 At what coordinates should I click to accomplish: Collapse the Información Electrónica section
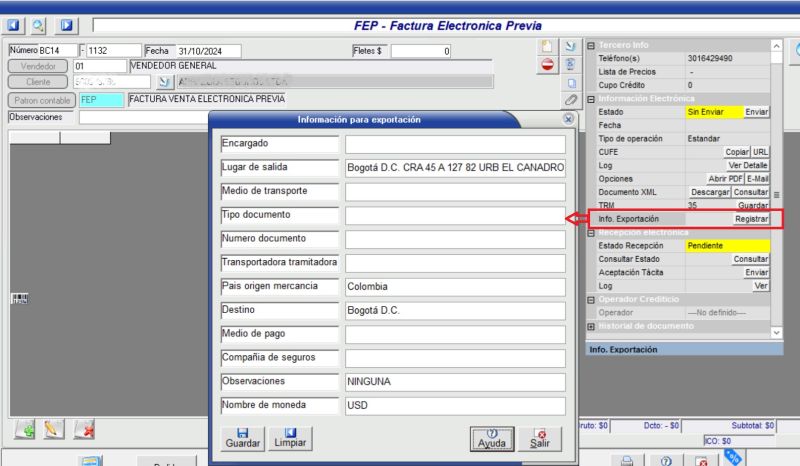coord(591,99)
